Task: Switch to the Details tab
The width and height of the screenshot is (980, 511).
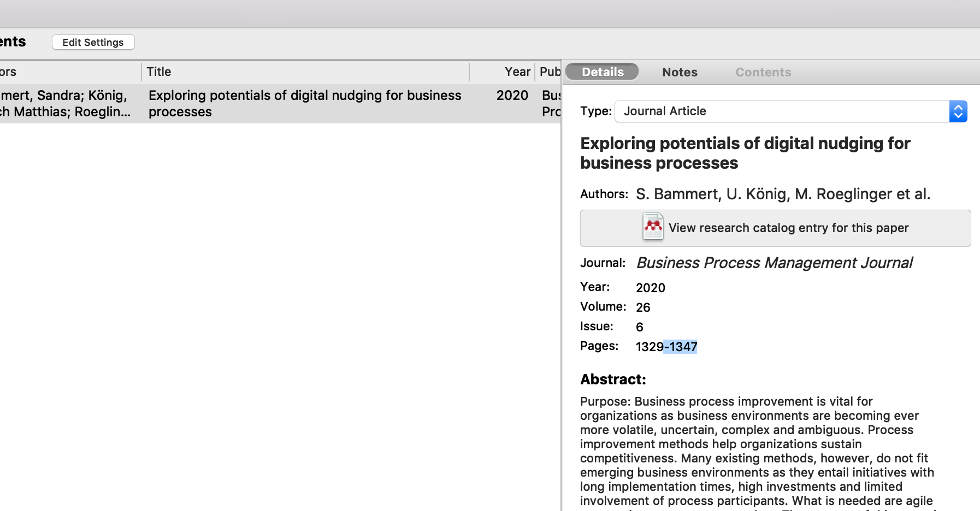Action: 603,72
